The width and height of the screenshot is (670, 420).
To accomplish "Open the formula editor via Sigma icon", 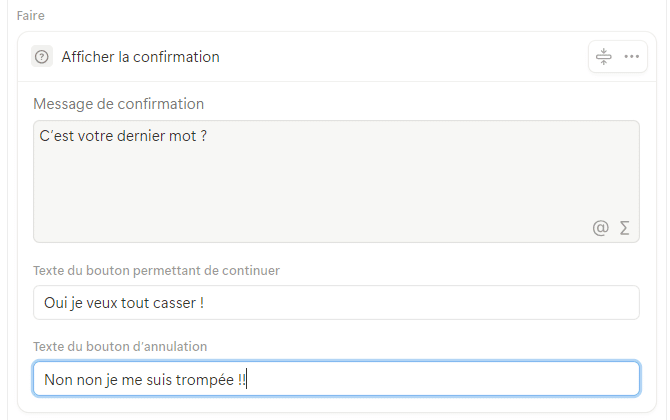I will click(625, 228).
